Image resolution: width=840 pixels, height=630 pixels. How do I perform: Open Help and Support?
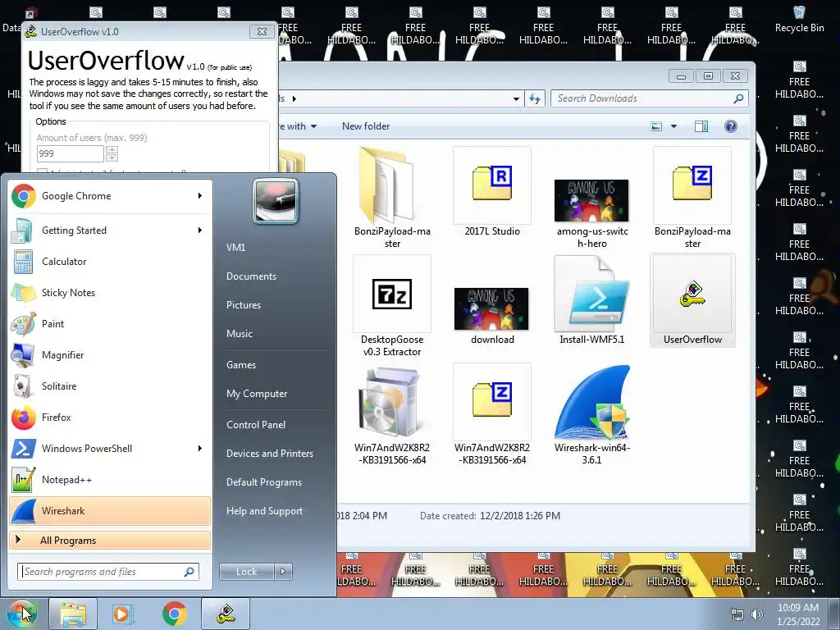pyautogui.click(x=264, y=511)
